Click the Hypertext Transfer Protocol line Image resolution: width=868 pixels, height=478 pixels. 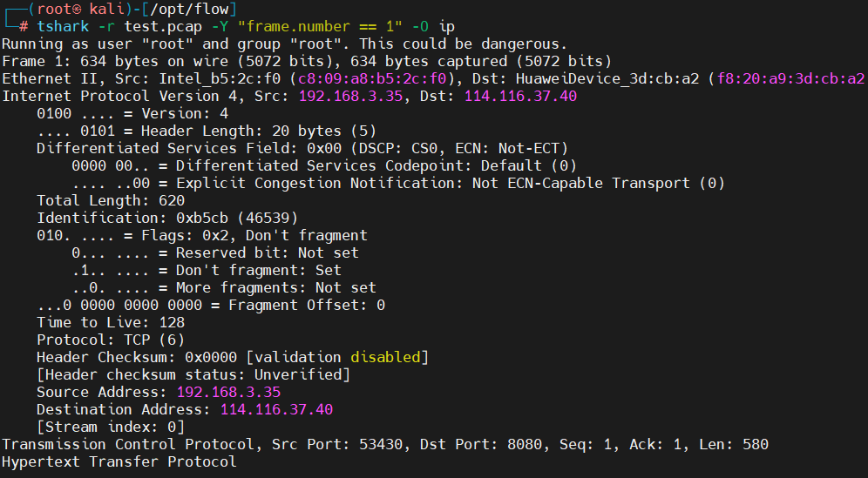tap(119, 462)
